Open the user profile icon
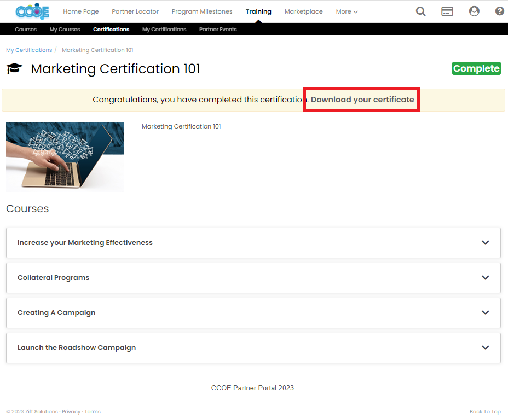508x420 pixels. pos(474,11)
